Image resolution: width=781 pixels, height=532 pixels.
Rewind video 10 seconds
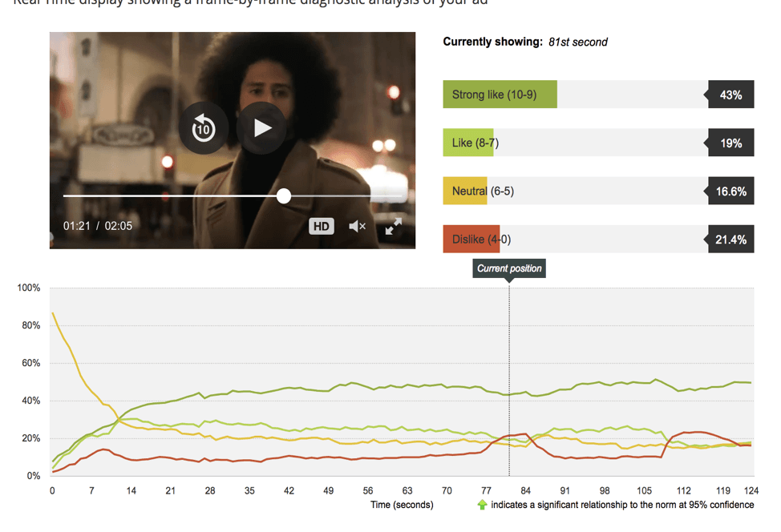203,128
